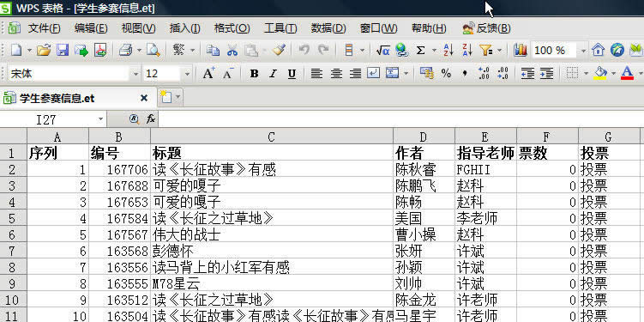Select row 5 header

[x=13, y=218]
